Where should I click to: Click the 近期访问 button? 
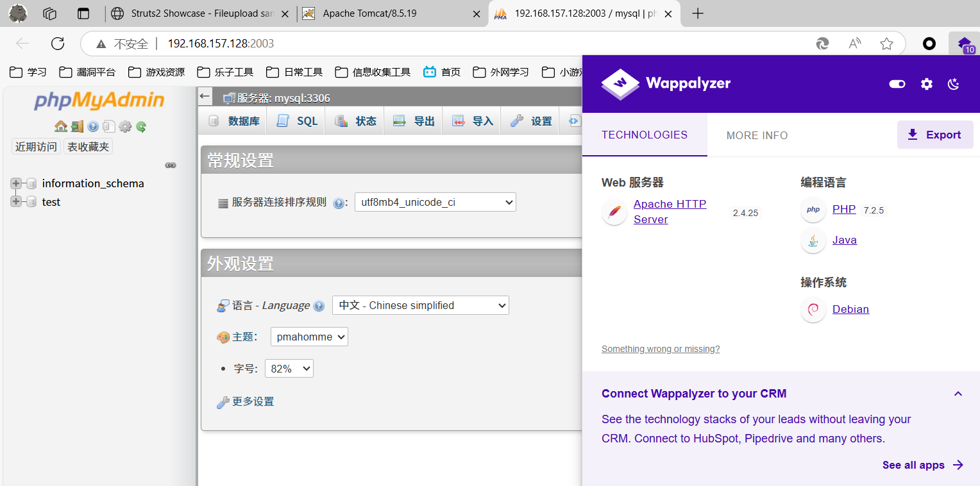click(36, 147)
